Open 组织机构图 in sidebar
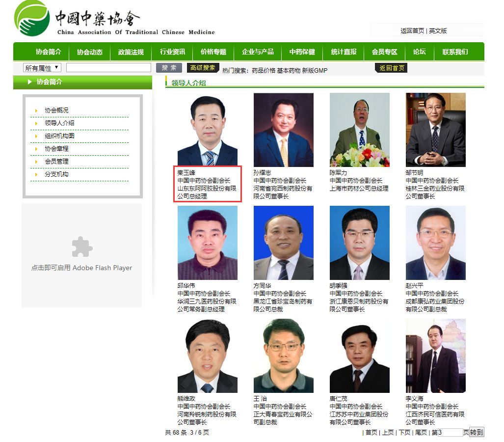 click(59, 136)
